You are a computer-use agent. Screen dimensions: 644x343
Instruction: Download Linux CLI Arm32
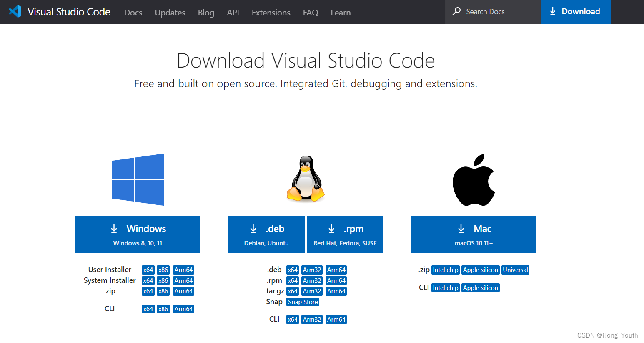[x=312, y=320]
